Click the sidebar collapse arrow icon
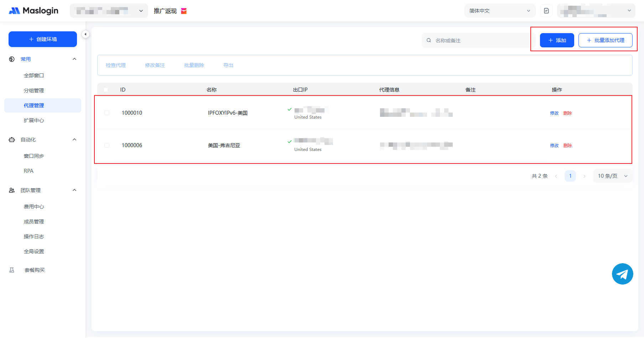Image resolution: width=644 pixels, height=338 pixels. tap(85, 34)
